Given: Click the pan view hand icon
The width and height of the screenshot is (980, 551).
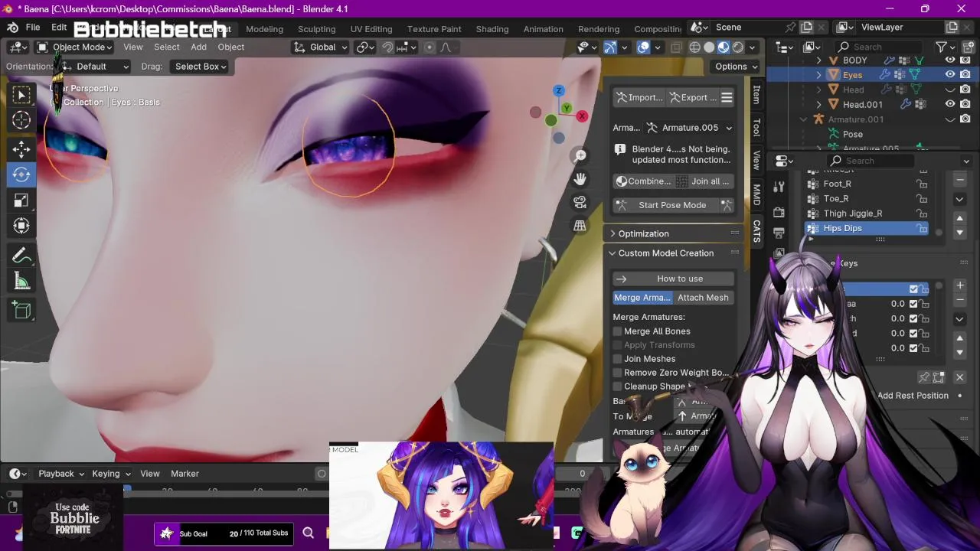Looking at the screenshot, I should pos(580,179).
